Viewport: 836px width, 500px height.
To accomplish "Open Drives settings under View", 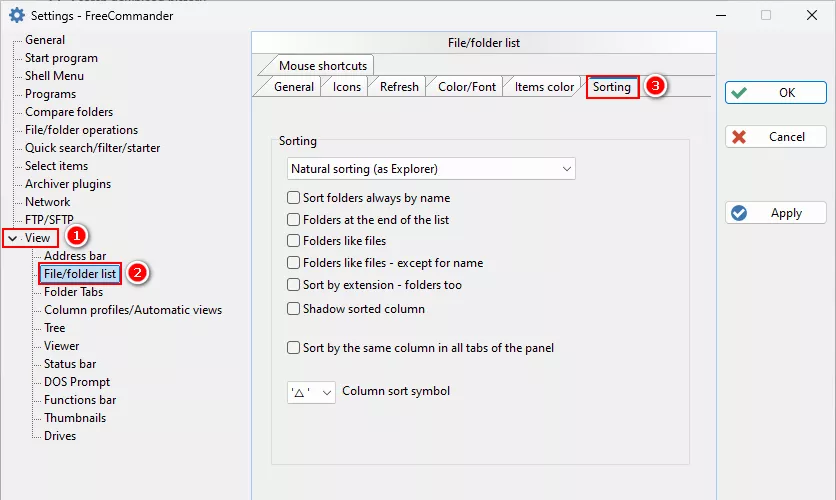I will coord(60,436).
